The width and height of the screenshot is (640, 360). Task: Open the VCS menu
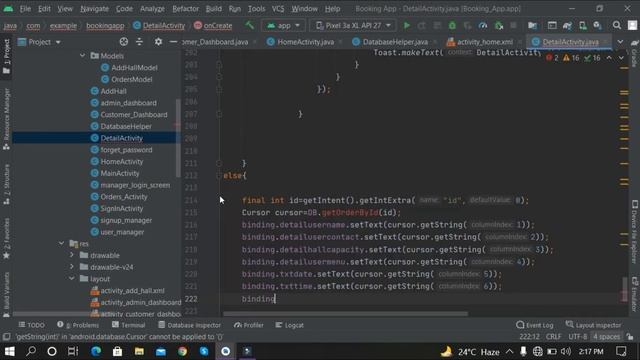pyautogui.click(x=278, y=9)
